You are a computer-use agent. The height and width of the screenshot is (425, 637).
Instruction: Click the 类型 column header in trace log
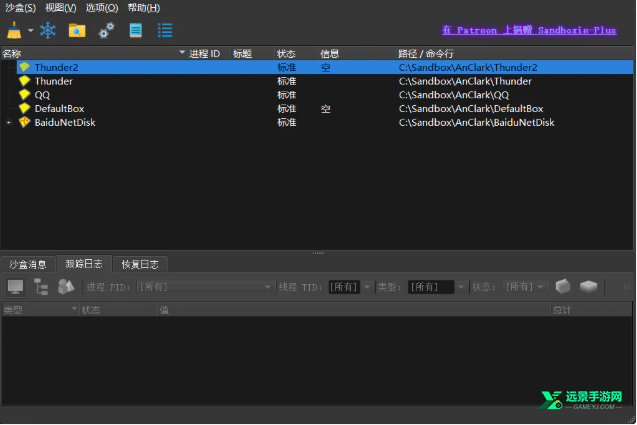tap(40, 310)
